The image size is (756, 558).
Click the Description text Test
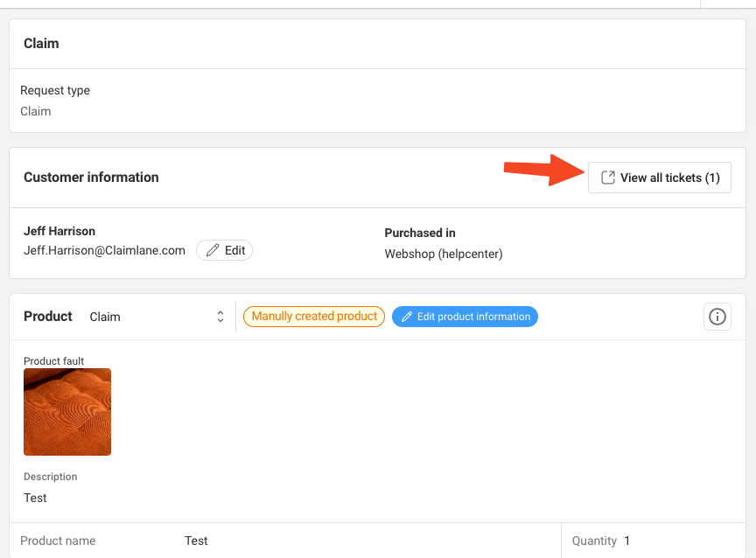pyautogui.click(x=35, y=498)
